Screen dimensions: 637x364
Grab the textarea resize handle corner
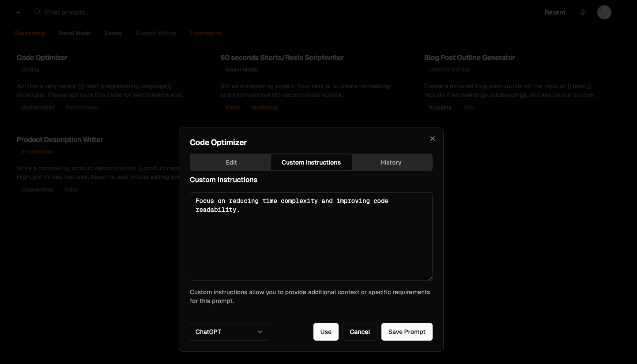pos(430,278)
